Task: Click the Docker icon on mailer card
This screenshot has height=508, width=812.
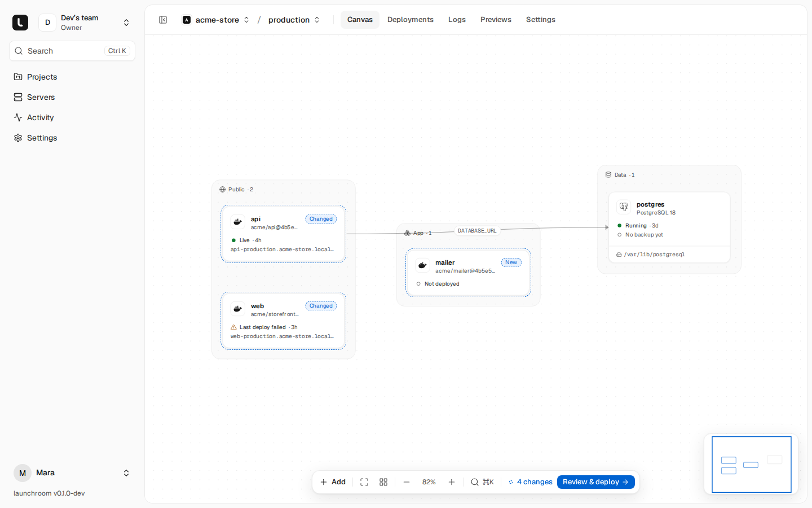Action: 422,265
